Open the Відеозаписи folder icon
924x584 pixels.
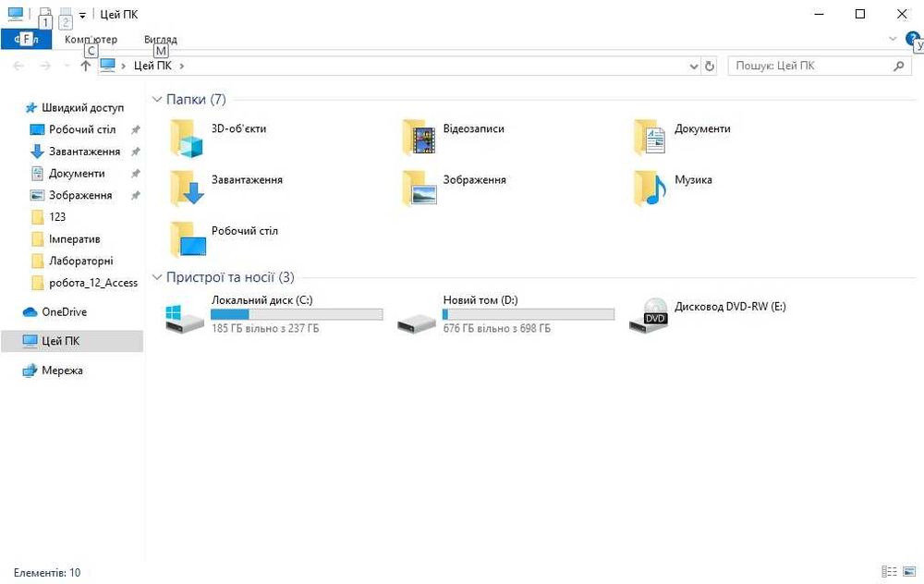[x=419, y=138]
